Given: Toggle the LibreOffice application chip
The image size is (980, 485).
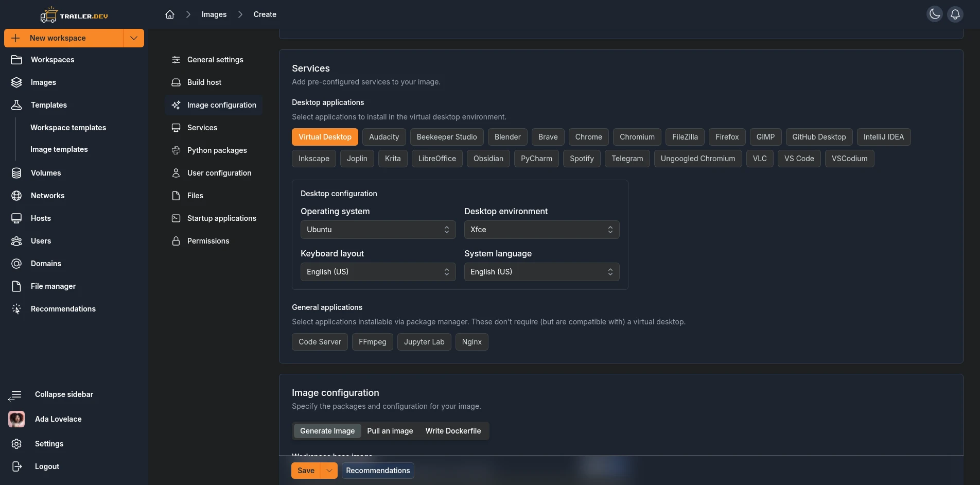Looking at the screenshot, I should tap(437, 159).
